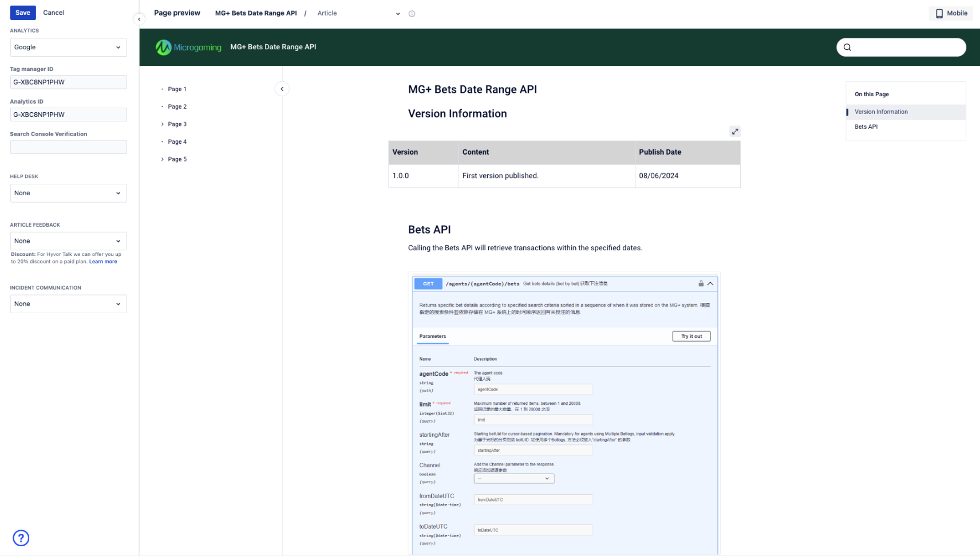Screen dimensions: 980x556
Task: Switch to Mobile preview
Action: pos(951,13)
